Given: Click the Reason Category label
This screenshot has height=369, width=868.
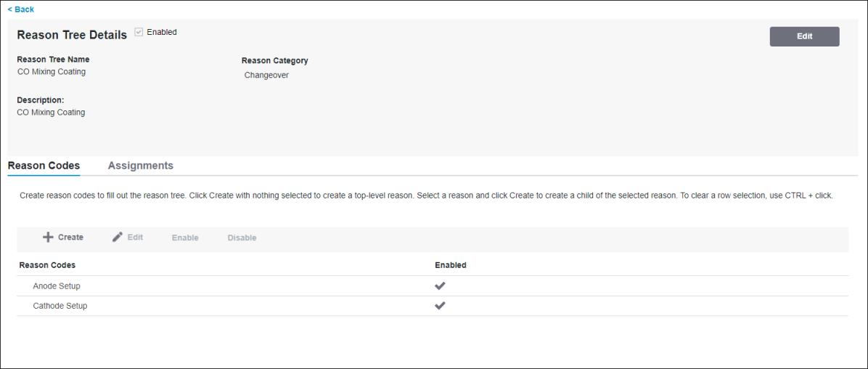Looking at the screenshot, I should point(274,60).
